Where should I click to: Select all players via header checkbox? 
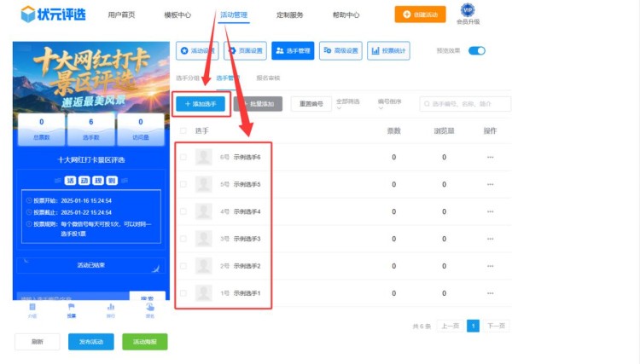pos(183,131)
